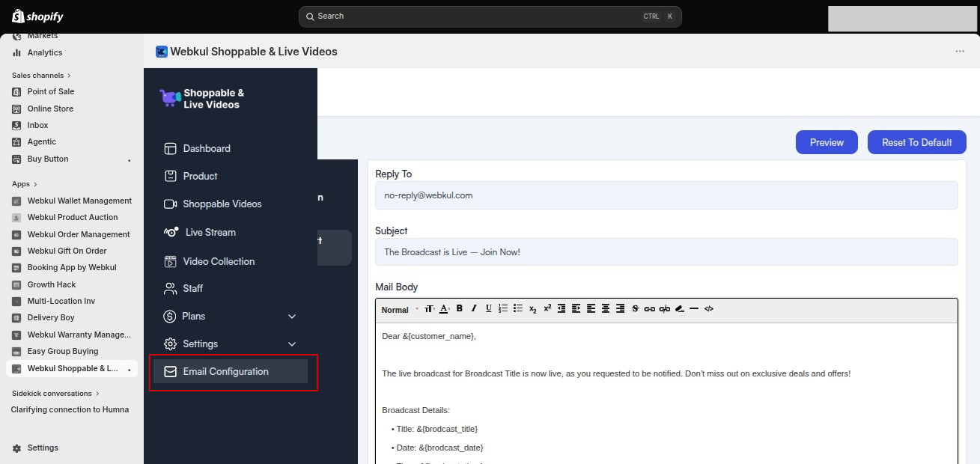Image resolution: width=980 pixels, height=464 pixels.
Task: Clear formatting with the eraser icon
Action: [x=680, y=308]
